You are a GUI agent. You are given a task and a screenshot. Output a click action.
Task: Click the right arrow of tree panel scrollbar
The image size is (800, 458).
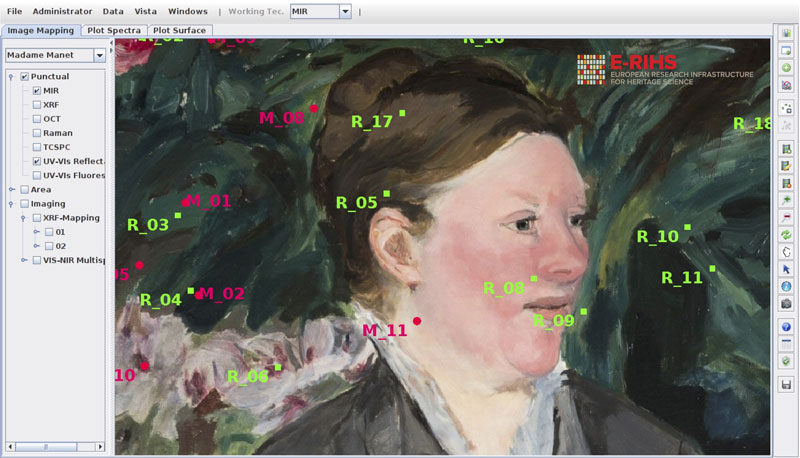pyautogui.click(x=100, y=447)
